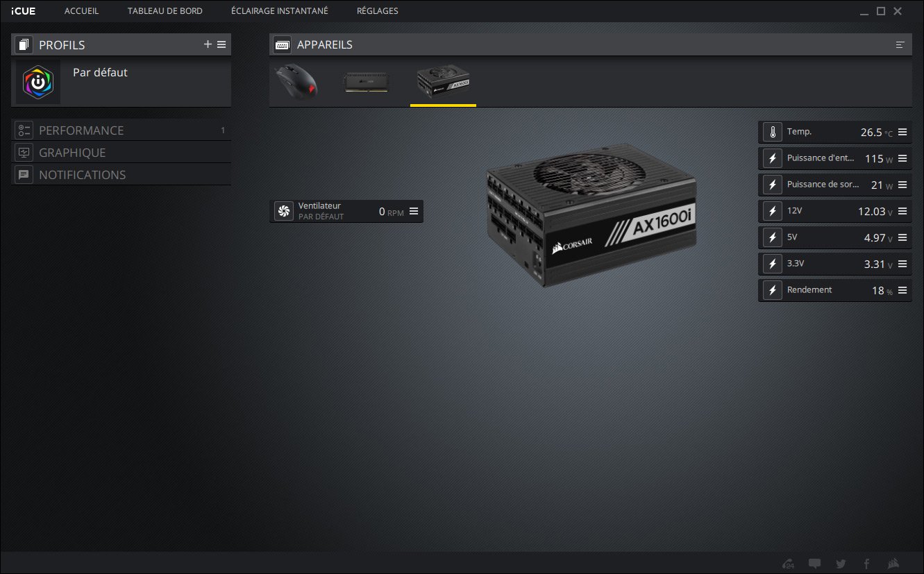Maximize the iCUE window
This screenshot has height=574, width=924.
pos(881,11)
